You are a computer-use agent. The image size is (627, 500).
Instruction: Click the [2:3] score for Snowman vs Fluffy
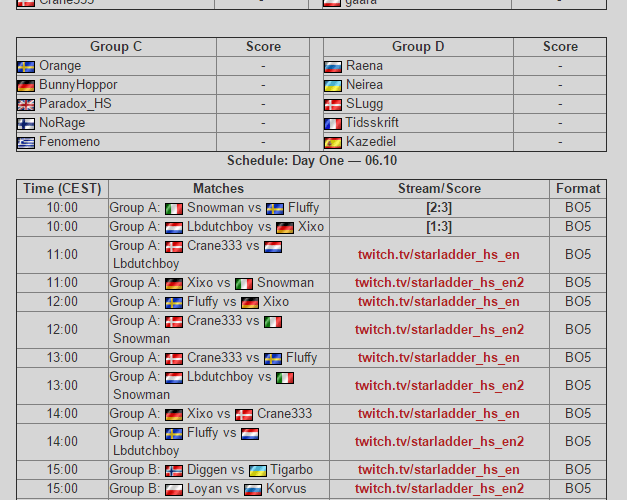pos(439,208)
